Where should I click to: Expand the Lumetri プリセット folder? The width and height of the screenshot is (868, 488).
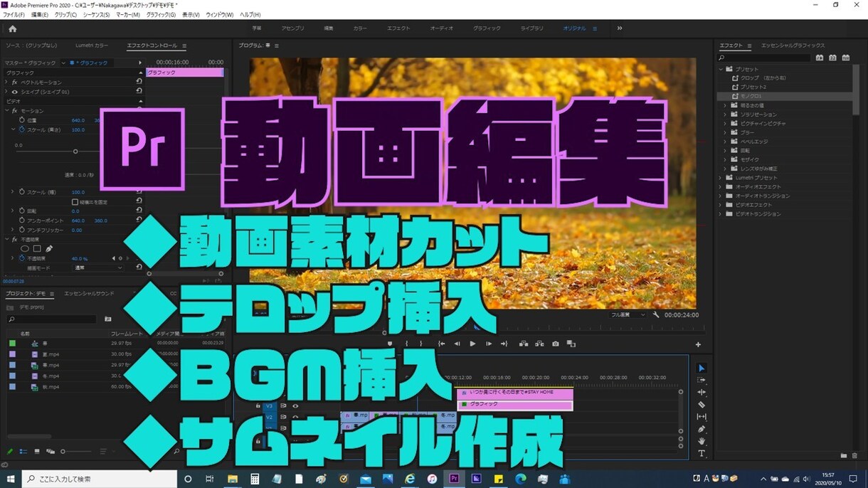pyautogui.click(x=720, y=177)
